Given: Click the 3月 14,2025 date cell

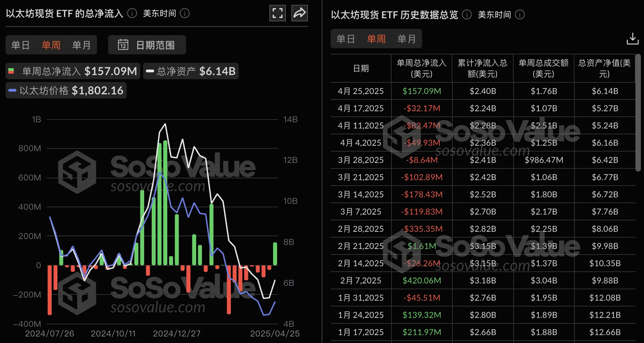Looking at the screenshot, I should [x=361, y=195].
